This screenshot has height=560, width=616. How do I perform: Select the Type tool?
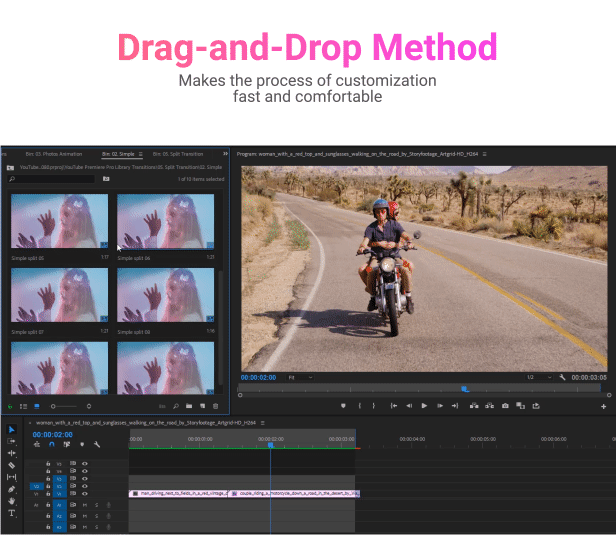(x=12, y=513)
